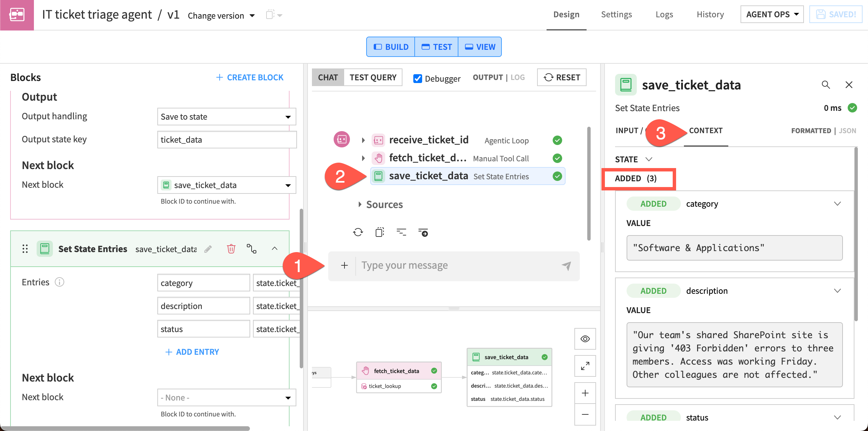This screenshot has height=431, width=868.
Task: Toggle the eye visibility button in flow view
Action: tap(585, 339)
